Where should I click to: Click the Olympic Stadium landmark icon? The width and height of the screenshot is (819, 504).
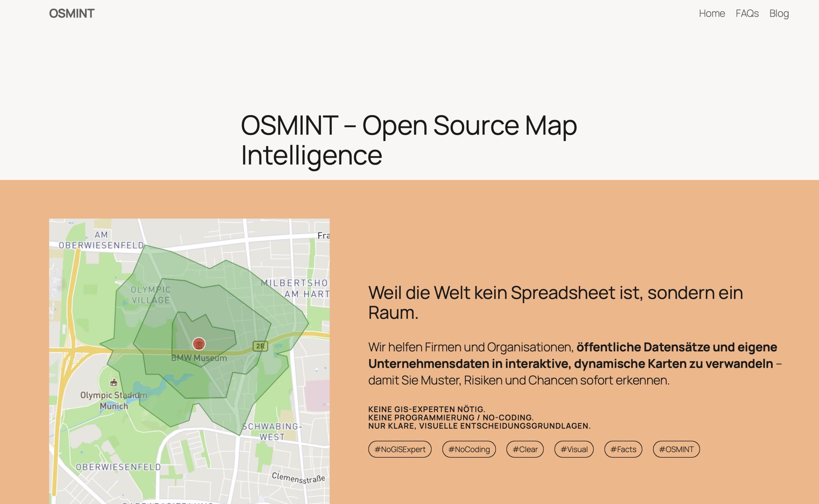point(114,383)
